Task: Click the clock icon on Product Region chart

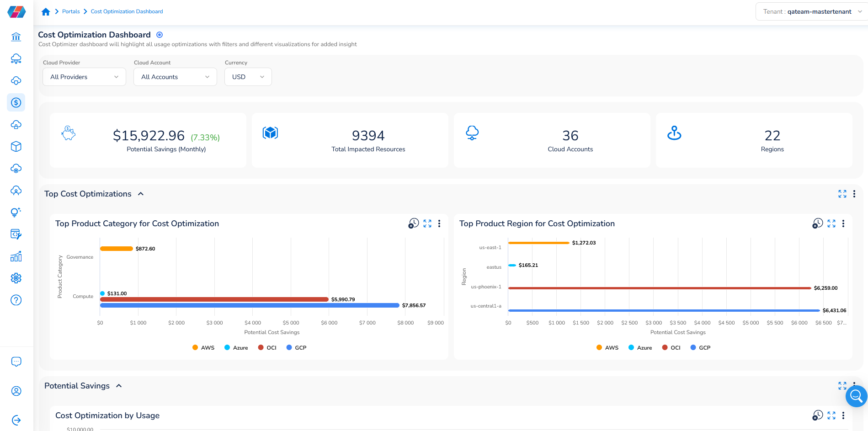Action: point(817,223)
